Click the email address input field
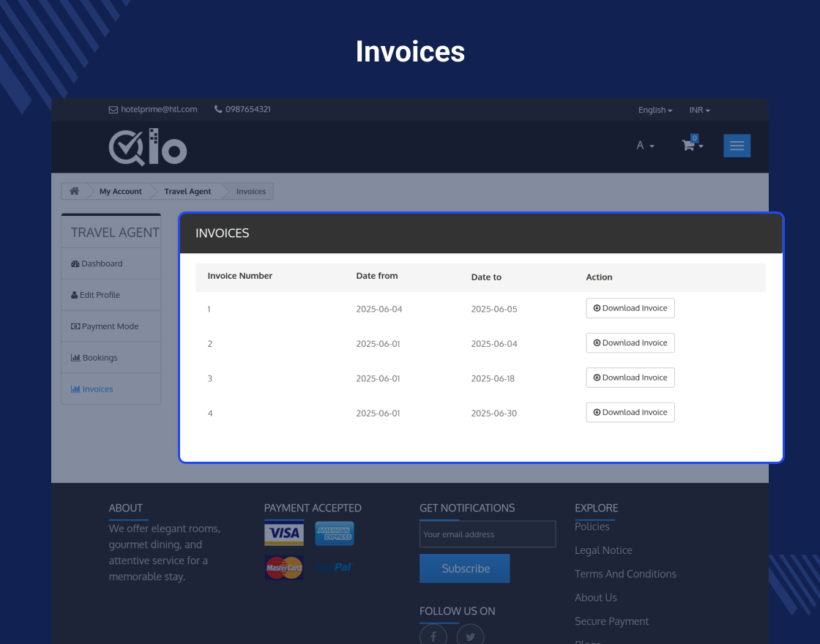The image size is (820, 644). [x=488, y=534]
